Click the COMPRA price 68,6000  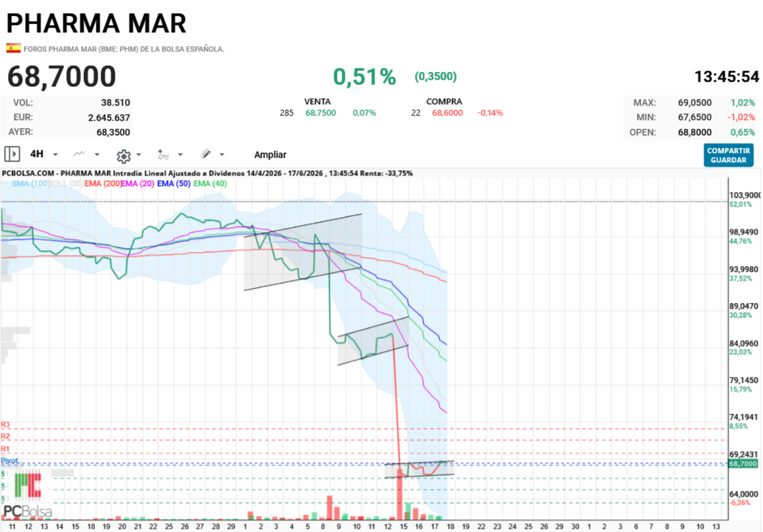(x=448, y=113)
